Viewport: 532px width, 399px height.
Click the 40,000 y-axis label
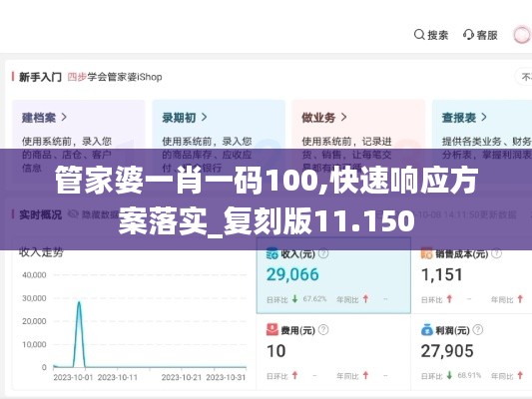(34, 275)
